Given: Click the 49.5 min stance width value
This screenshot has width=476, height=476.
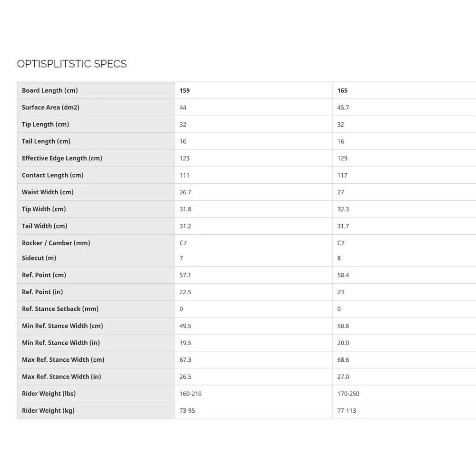Looking at the screenshot, I should (186, 326).
